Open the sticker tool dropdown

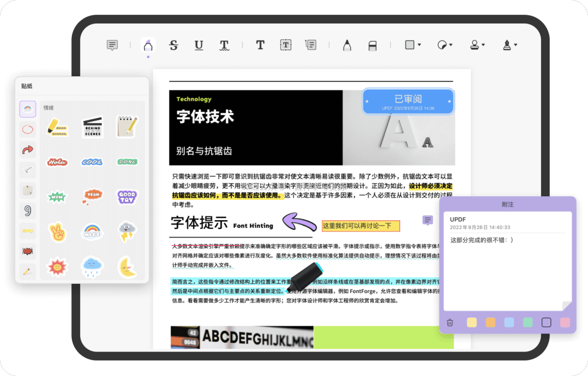(445, 45)
